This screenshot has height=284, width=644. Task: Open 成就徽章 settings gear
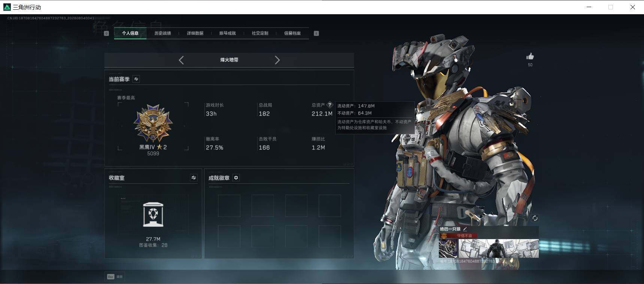(236, 178)
